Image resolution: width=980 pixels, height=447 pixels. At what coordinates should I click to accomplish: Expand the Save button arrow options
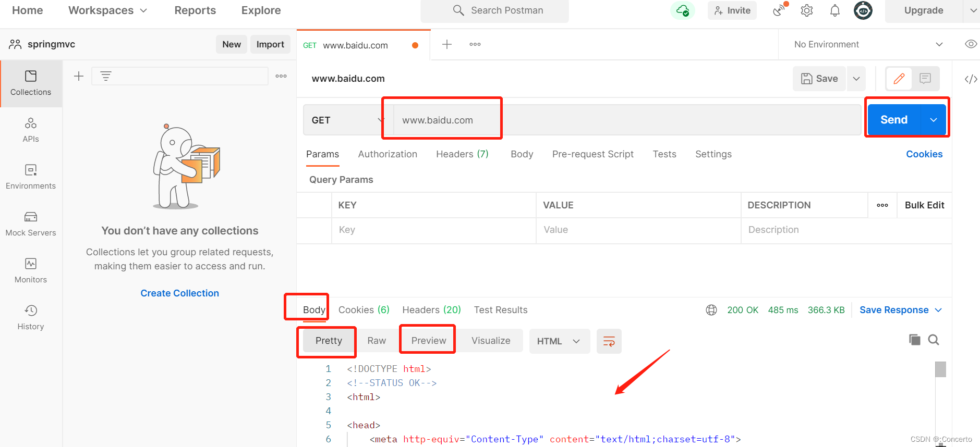856,79
